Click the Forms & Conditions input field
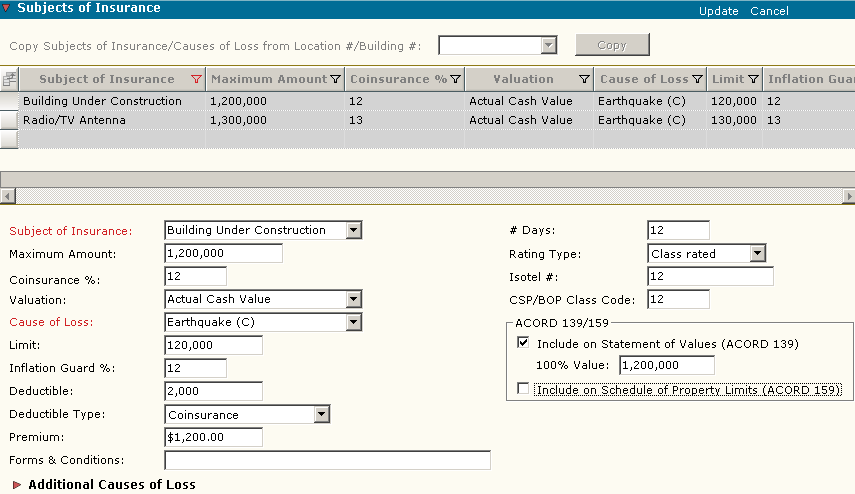This screenshot has width=855, height=494. pos(327,460)
